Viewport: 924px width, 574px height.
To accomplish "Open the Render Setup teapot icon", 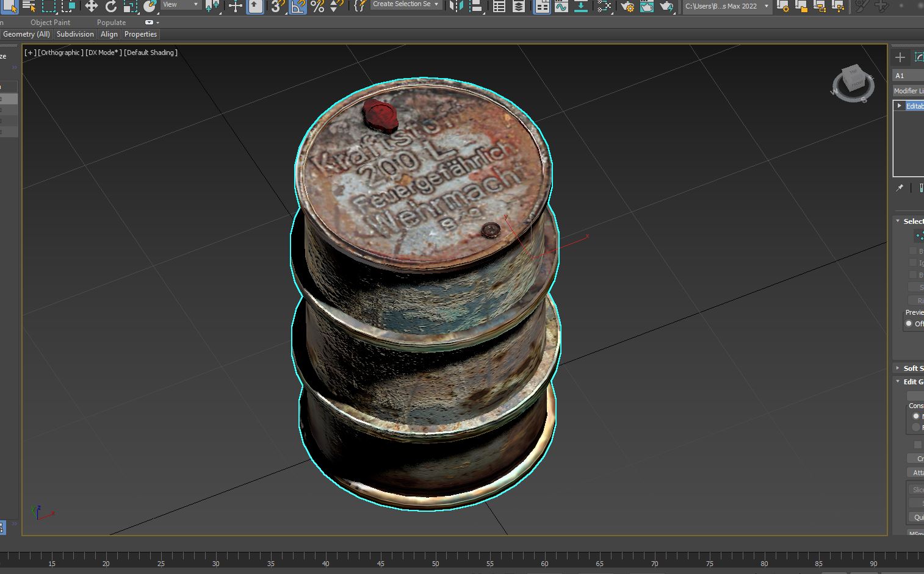I will tap(627, 6).
